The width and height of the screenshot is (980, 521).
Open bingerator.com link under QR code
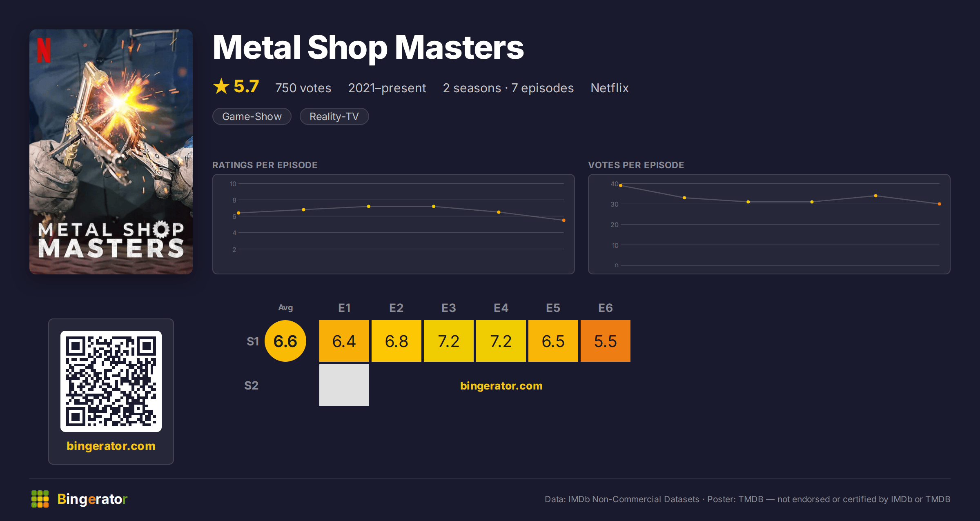111,446
